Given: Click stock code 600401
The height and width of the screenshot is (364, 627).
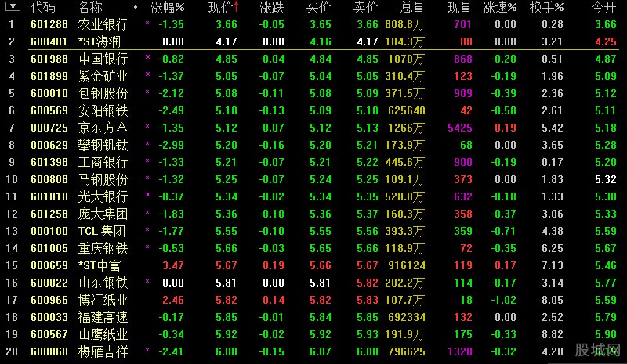Looking at the screenshot, I should tap(49, 41).
